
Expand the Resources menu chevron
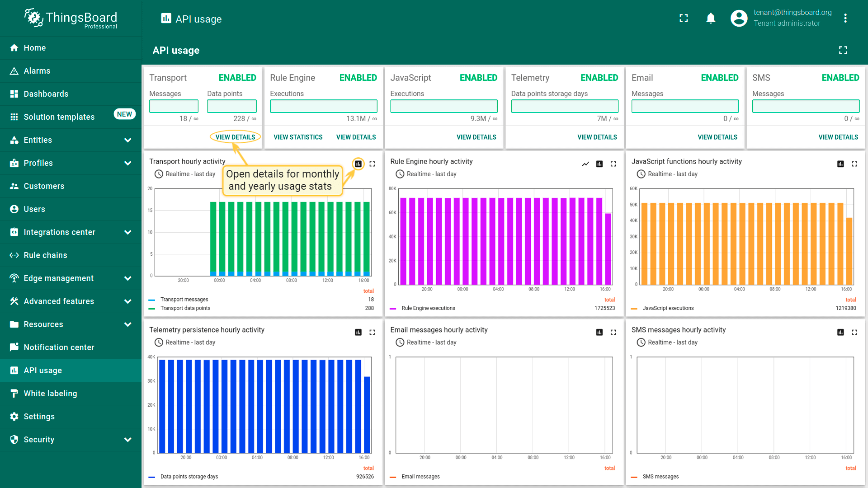click(x=127, y=324)
